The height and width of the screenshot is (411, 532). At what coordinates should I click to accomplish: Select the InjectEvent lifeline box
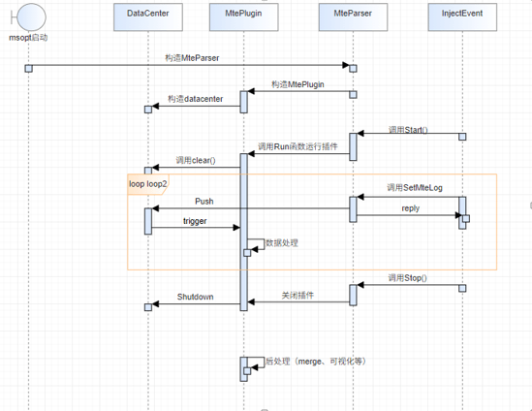[x=462, y=17]
